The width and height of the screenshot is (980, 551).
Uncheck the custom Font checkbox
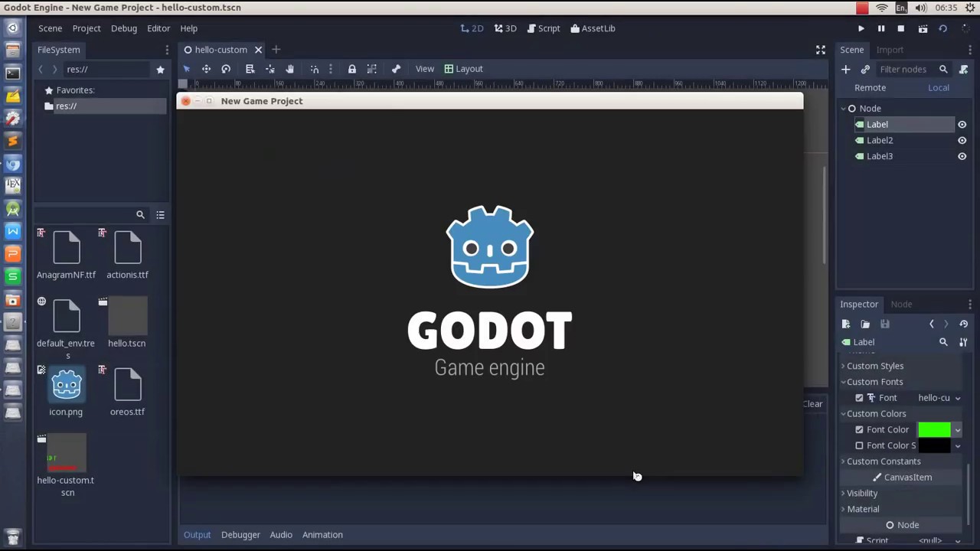(x=859, y=398)
